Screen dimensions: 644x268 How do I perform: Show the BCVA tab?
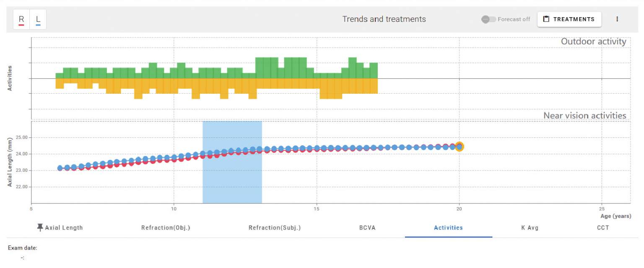coord(367,228)
